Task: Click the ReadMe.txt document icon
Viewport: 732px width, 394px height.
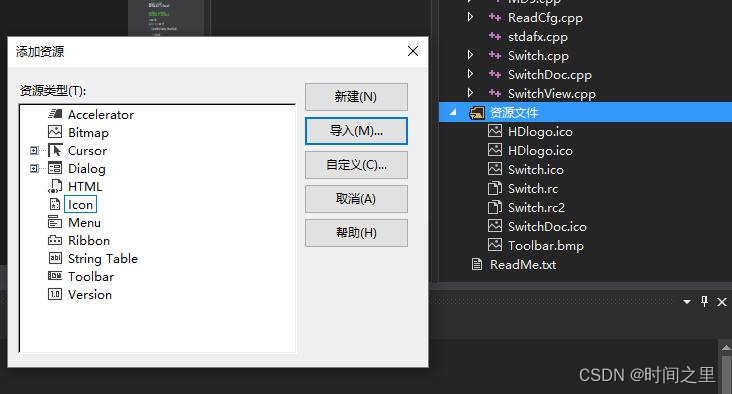Action: (x=477, y=265)
